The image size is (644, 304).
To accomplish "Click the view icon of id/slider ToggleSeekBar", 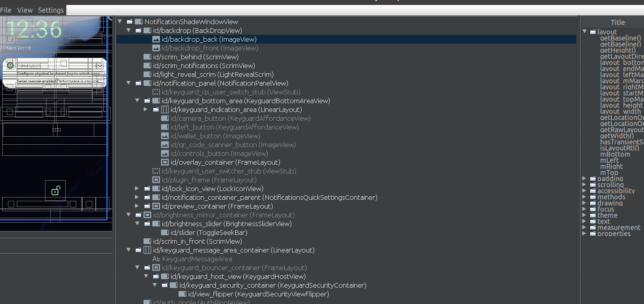I will (x=165, y=233).
